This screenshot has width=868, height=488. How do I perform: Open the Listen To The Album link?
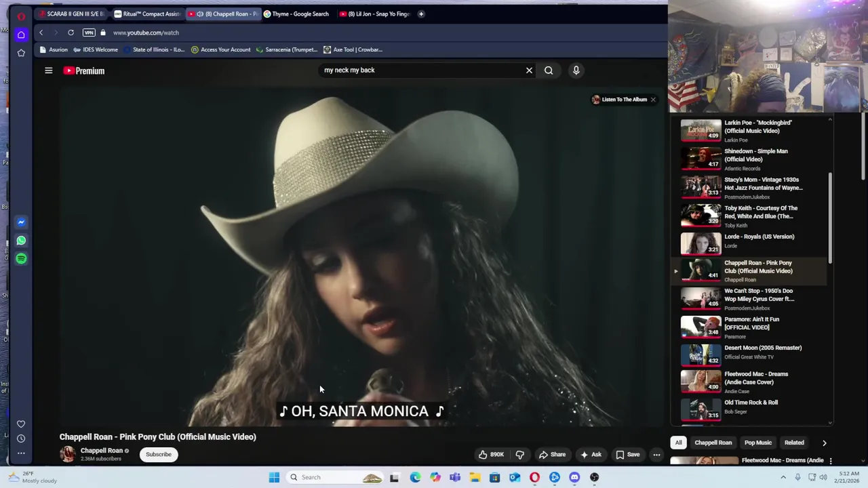pos(619,100)
